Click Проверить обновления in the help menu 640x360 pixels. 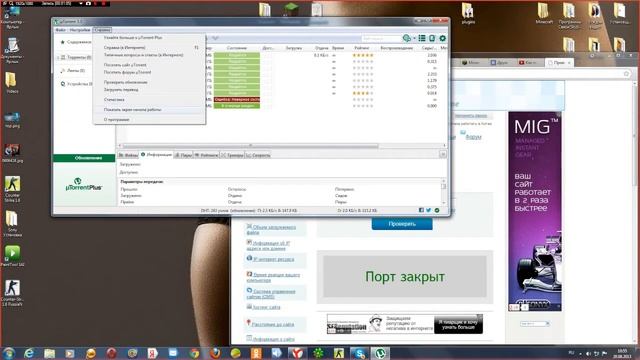click(125, 82)
